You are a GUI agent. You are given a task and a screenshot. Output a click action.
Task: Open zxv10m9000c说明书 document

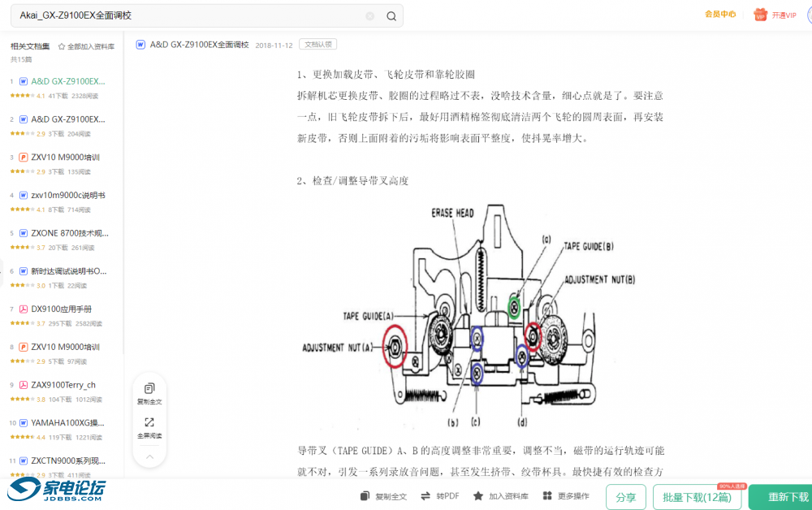68,195
